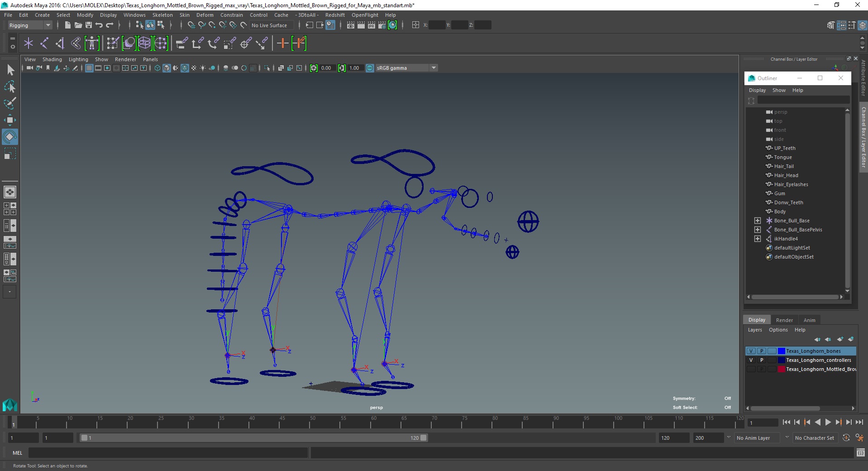
Task: Open animation preferences running-man icon
Action: (x=859, y=438)
